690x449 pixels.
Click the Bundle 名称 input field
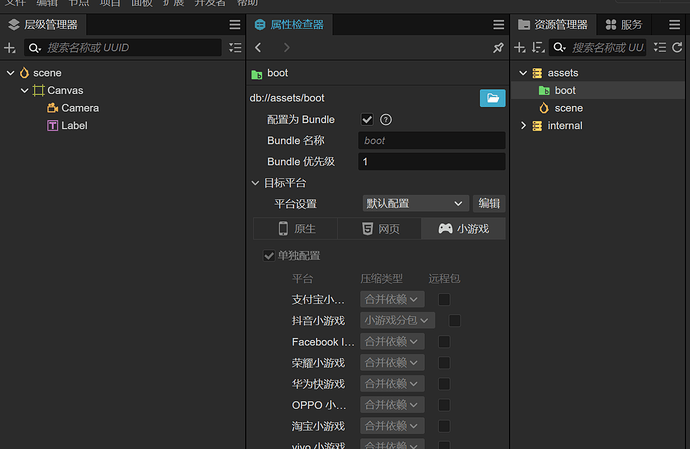click(432, 140)
